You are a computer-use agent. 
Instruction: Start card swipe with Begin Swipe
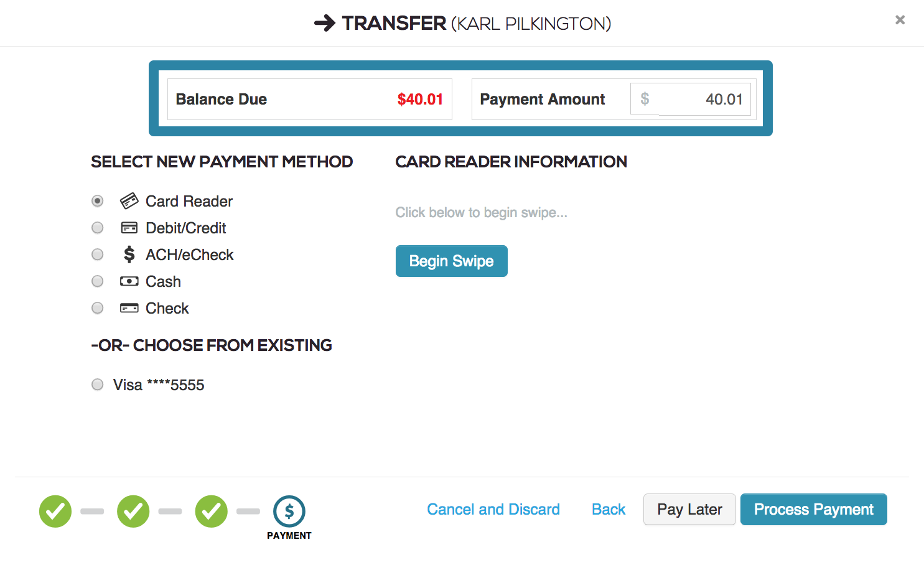(x=452, y=261)
